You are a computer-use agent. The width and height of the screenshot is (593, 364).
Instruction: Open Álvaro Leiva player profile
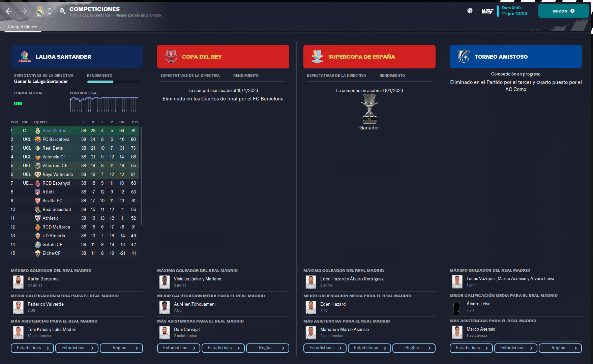(x=478, y=304)
